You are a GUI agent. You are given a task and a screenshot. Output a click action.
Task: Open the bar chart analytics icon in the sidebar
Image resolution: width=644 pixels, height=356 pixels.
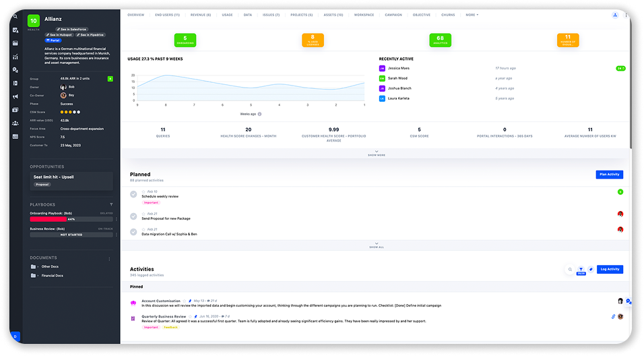(15, 57)
